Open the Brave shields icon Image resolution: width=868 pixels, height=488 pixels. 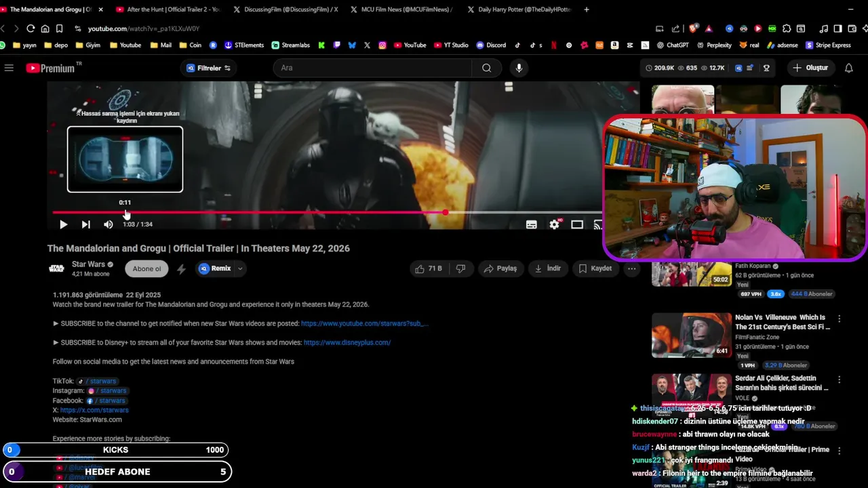[693, 28]
